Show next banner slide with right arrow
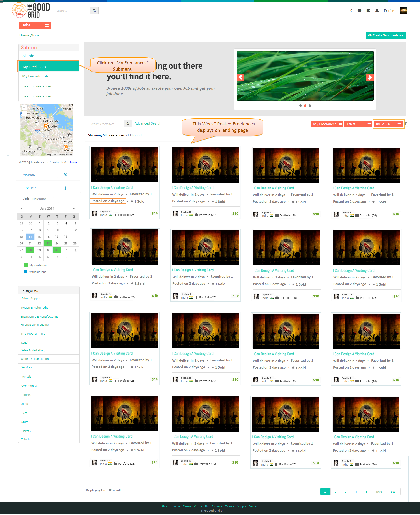This screenshot has width=420, height=515. point(370,77)
